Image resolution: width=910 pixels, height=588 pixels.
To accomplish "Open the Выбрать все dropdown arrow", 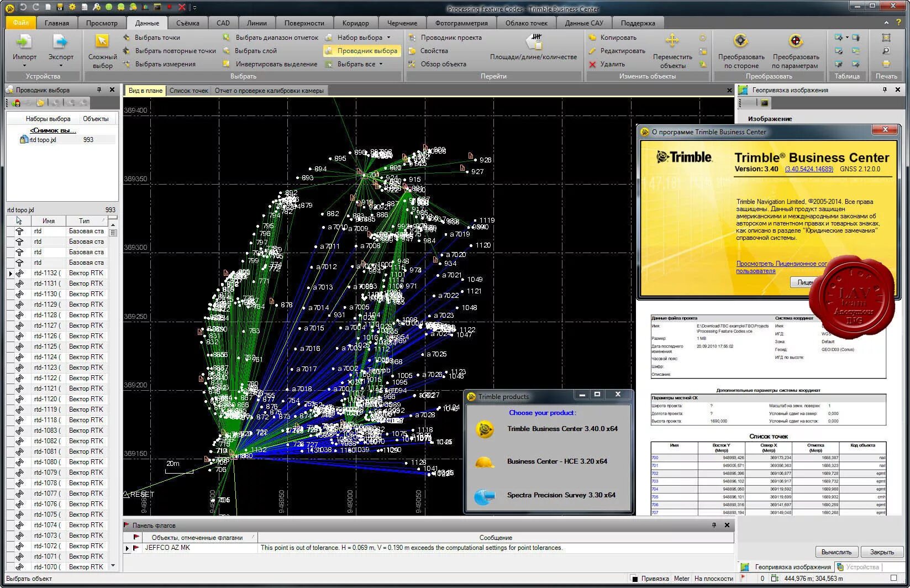I will (x=381, y=64).
